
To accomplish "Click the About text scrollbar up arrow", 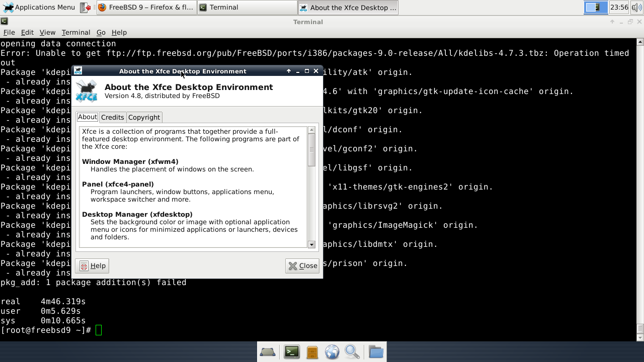I will (x=311, y=130).
